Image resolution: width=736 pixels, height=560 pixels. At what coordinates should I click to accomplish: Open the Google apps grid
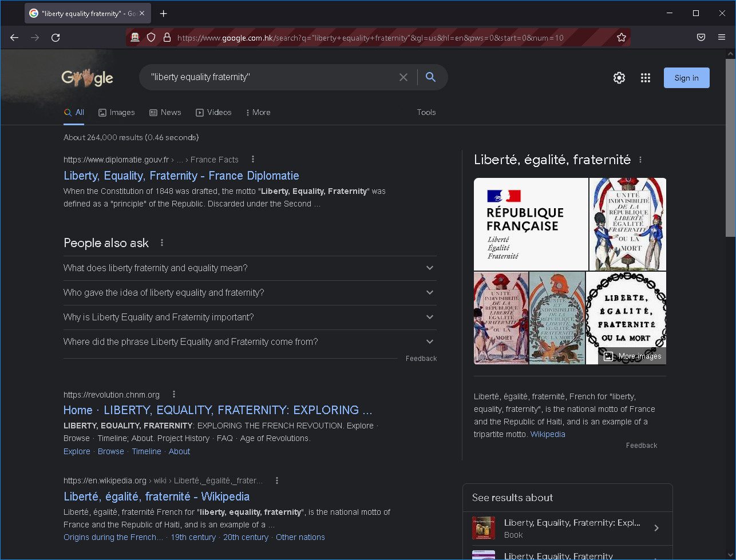click(x=646, y=78)
